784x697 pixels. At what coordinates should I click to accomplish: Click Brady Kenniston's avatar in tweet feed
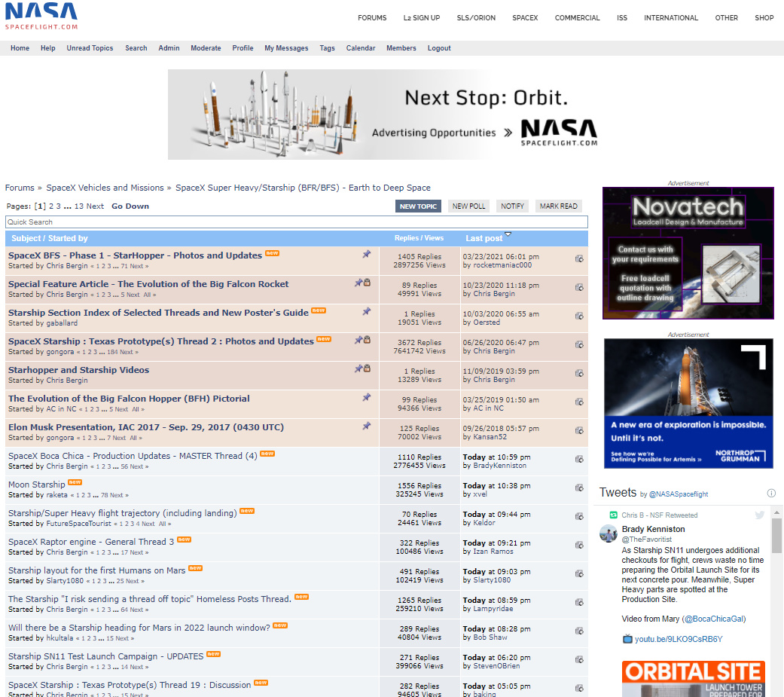point(608,534)
